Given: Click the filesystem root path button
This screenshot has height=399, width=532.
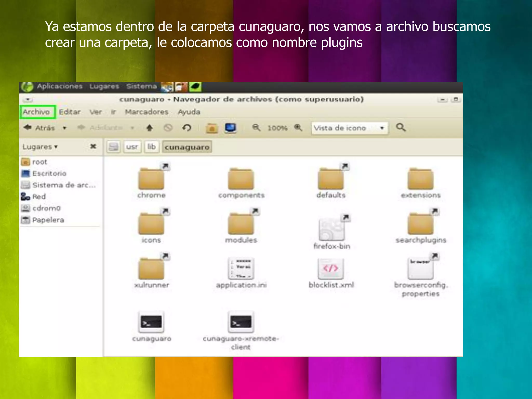Looking at the screenshot, I should (x=114, y=147).
